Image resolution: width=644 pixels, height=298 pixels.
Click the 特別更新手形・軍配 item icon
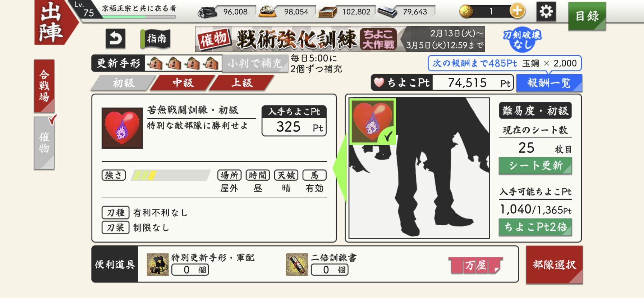click(158, 265)
